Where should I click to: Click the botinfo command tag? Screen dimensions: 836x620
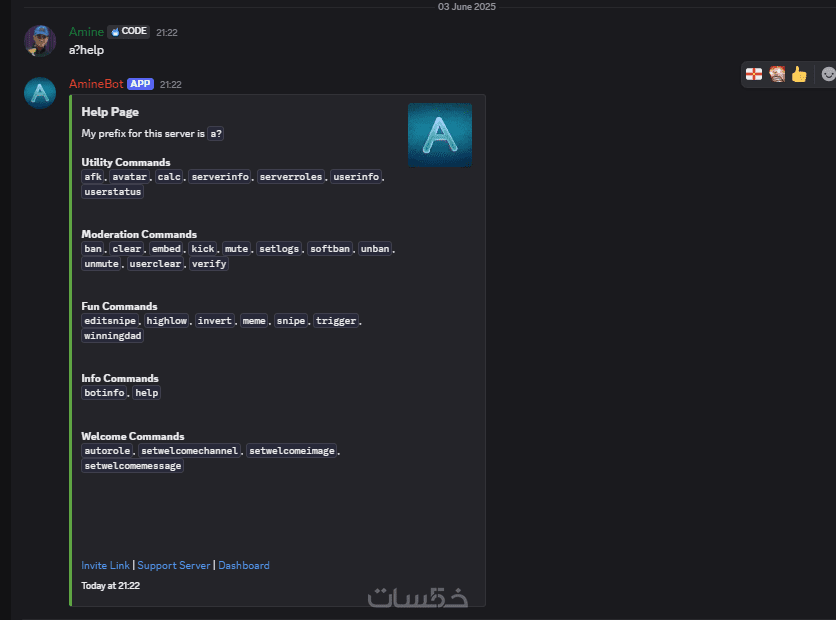click(104, 393)
